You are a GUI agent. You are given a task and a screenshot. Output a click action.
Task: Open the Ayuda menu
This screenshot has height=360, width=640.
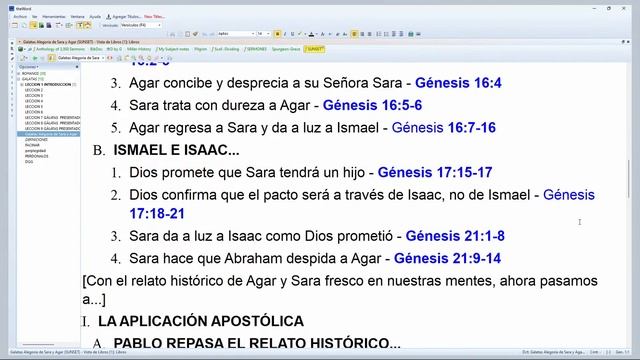pyautogui.click(x=95, y=17)
